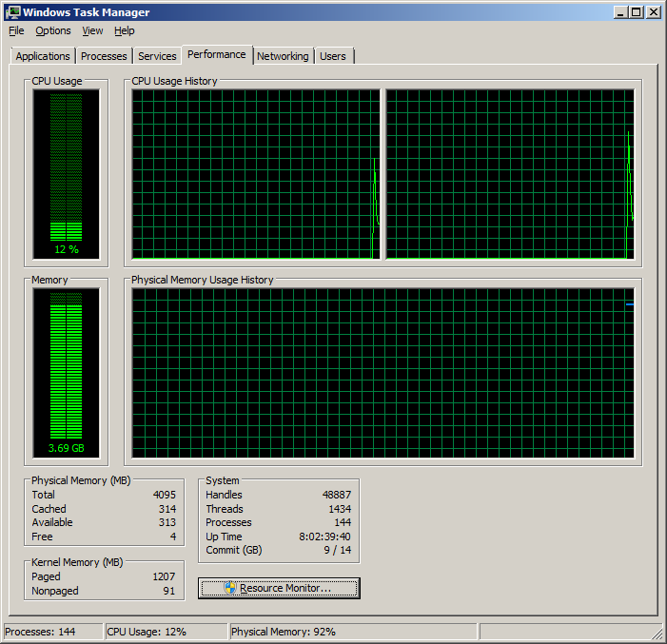
Task: Click the Physical Memory Usage History graph
Action: (383, 373)
